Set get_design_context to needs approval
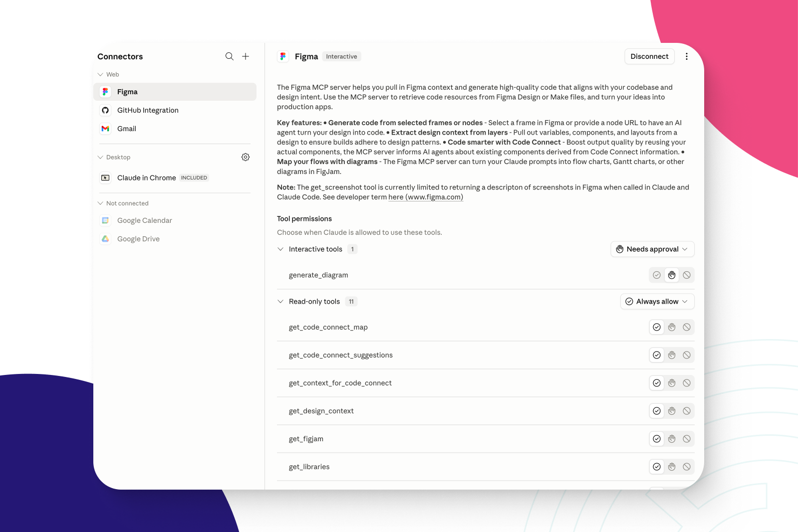The height and width of the screenshot is (532, 798). (672, 411)
